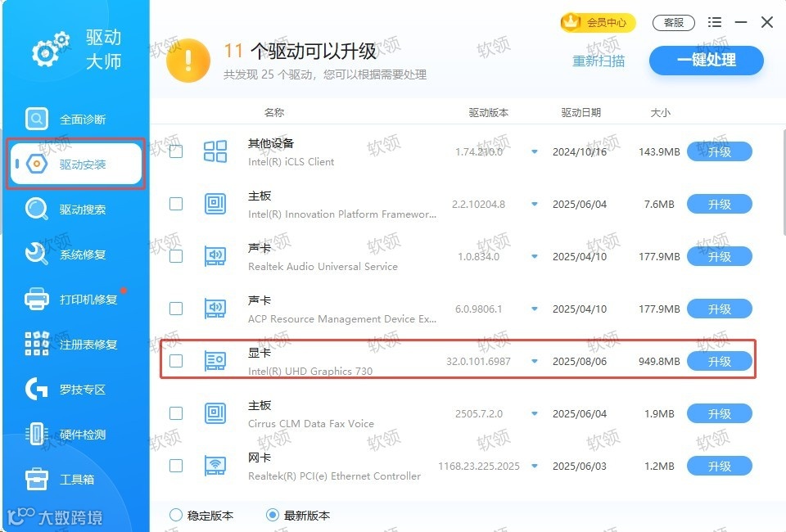Upgrade the Cirrus CLM Data Fax Voice driver
This screenshot has width=786, height=532.
(x=720, y=414)
